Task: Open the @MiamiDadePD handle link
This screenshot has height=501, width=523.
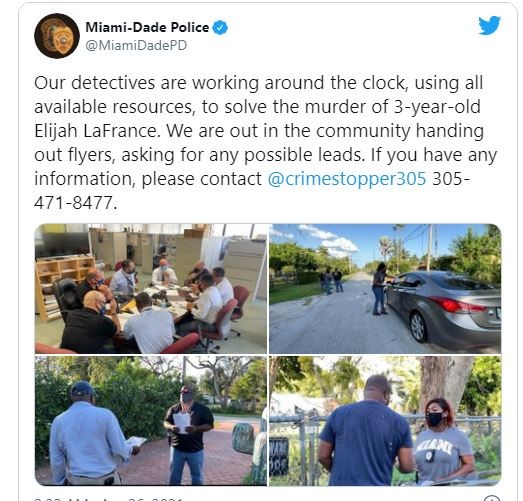Action: point(136,45)
